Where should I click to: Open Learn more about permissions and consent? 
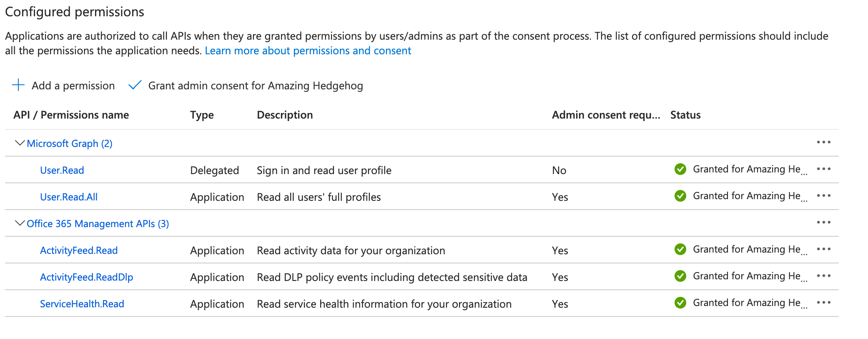click(x=308, y=51)
